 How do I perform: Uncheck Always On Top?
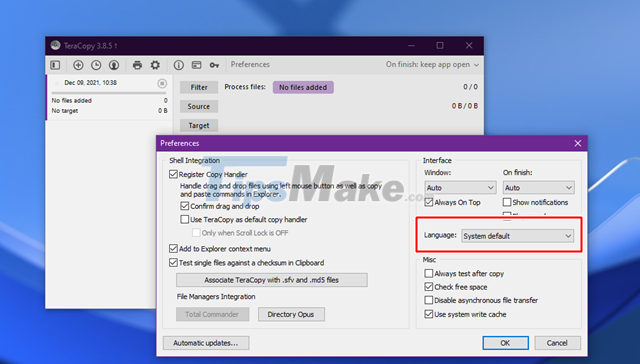point(429,202)
